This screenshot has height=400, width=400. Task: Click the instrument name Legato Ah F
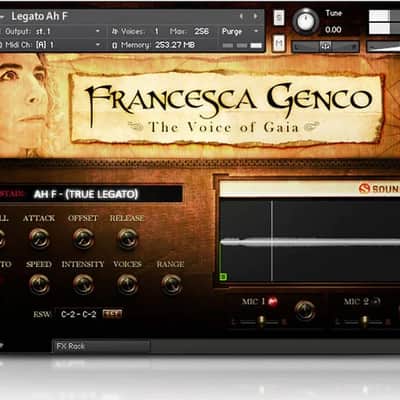pyautogui.click(x=40, y=16)
